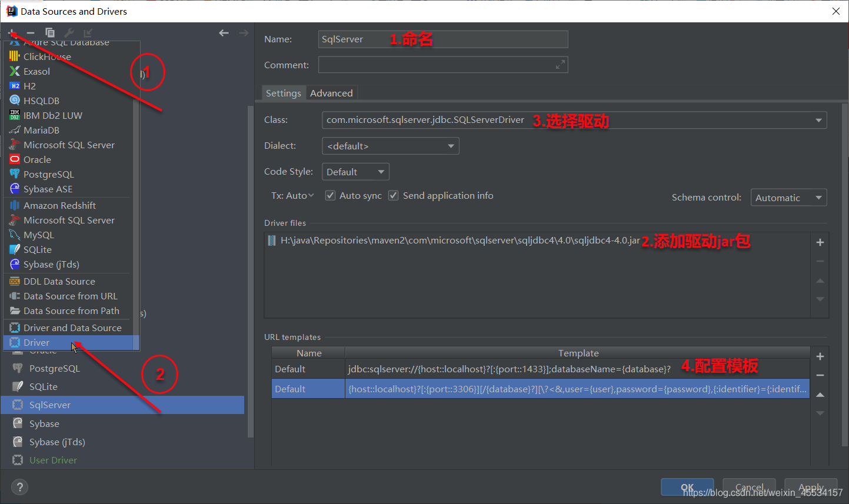The image size is (849, 504).
Task: Add a URL template with plus icon
Action: tap(820, 356)
